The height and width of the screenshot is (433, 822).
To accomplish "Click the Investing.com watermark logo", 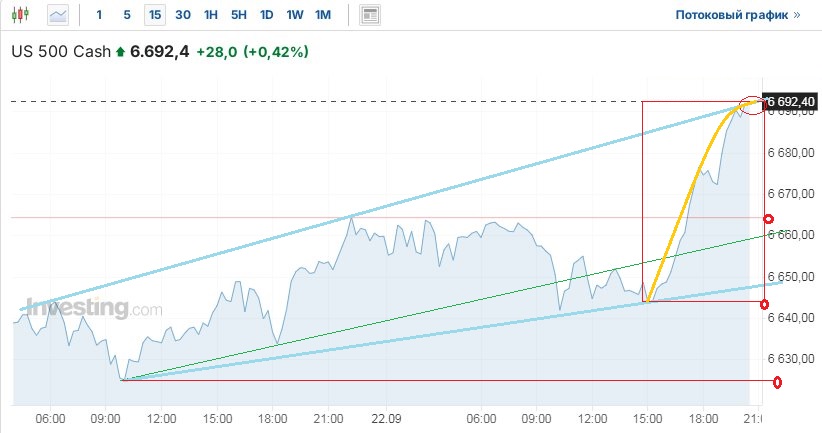I will pos(90,308).
